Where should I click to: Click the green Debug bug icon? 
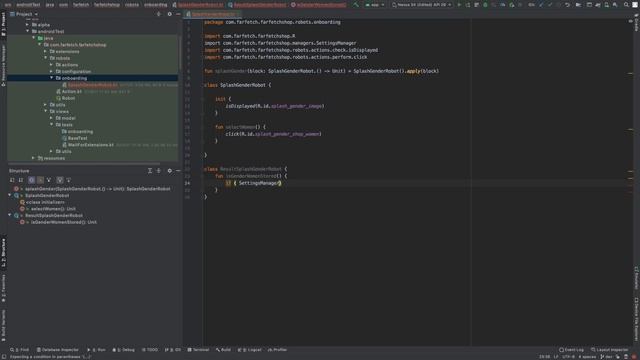coord(485,5)
